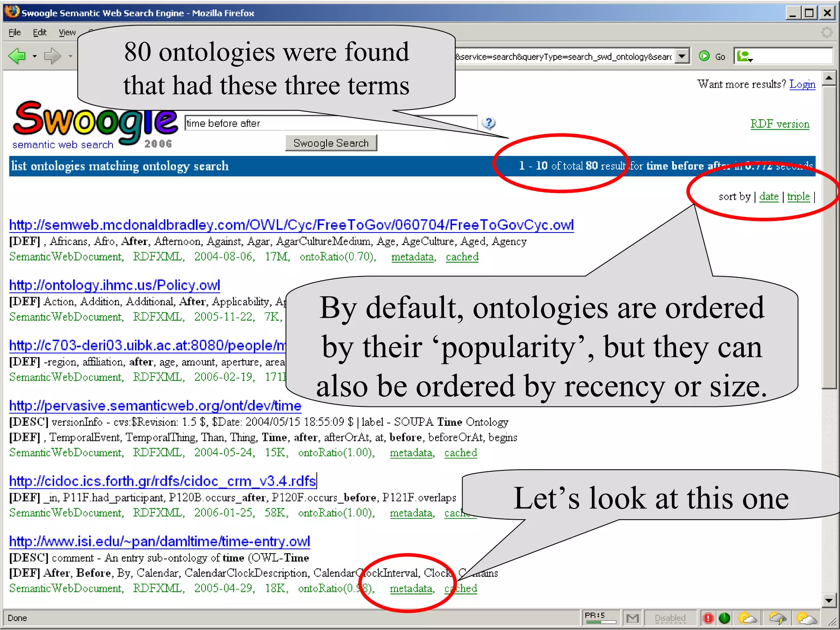Click the green Go button icon
Image resolution: width=840 pixels, height=630 pixels.
[x=704, y=56]
